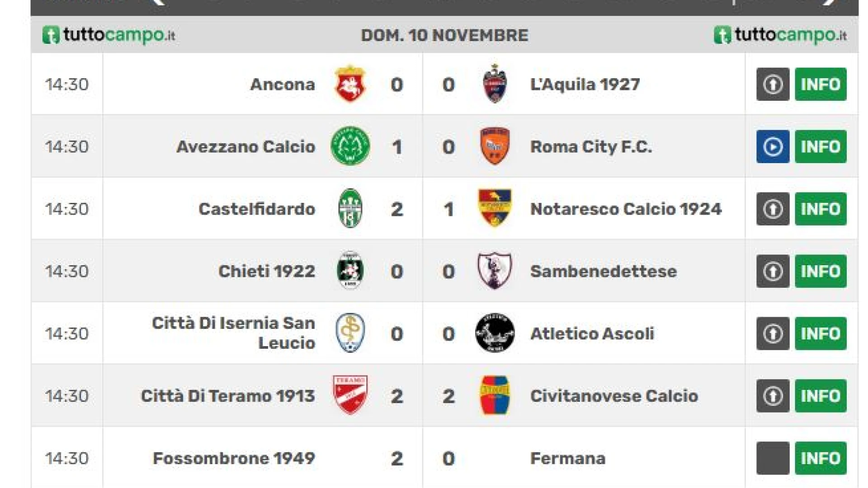Click the Castelfidardo team crest
This screenshot has height=488, width=868.
pos(350,208)
